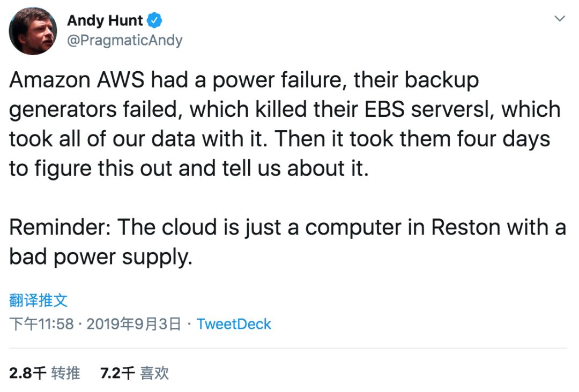Click the Amazon AWS power failure paragraph

pyautogui.click(x=285, y=124)
